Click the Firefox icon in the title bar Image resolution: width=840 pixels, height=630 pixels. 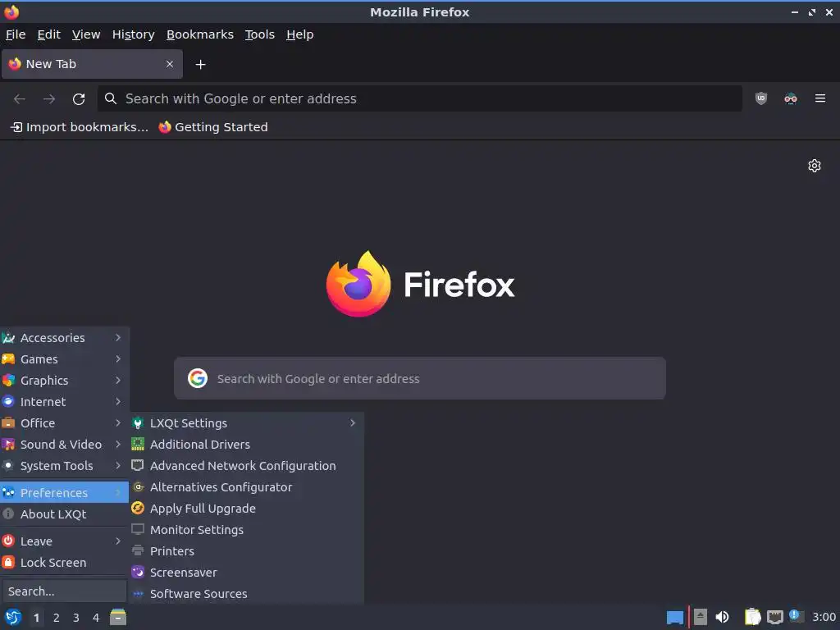pyautogui.click(x=11, y=11)
